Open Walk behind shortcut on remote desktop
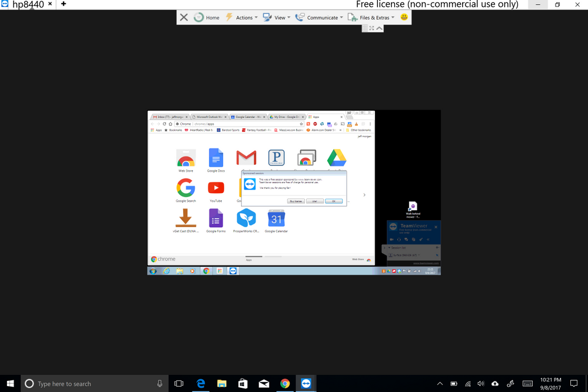588x392 pixels. [413, 210]
